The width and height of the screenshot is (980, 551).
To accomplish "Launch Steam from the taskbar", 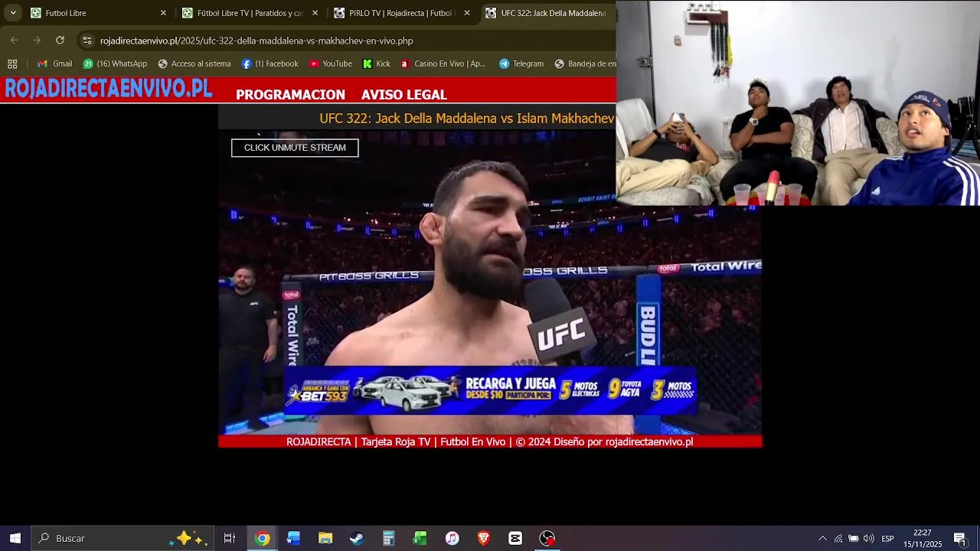I will [x=357, y=538].
